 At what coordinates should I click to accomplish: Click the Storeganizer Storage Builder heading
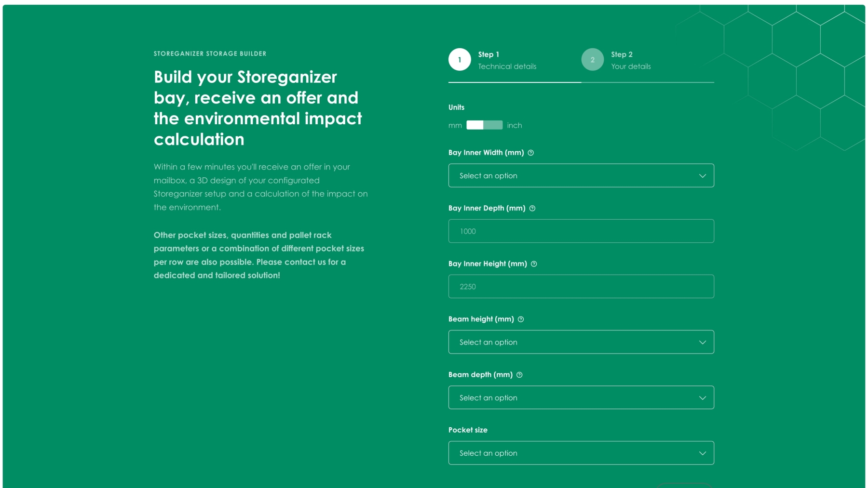[209, 53]
